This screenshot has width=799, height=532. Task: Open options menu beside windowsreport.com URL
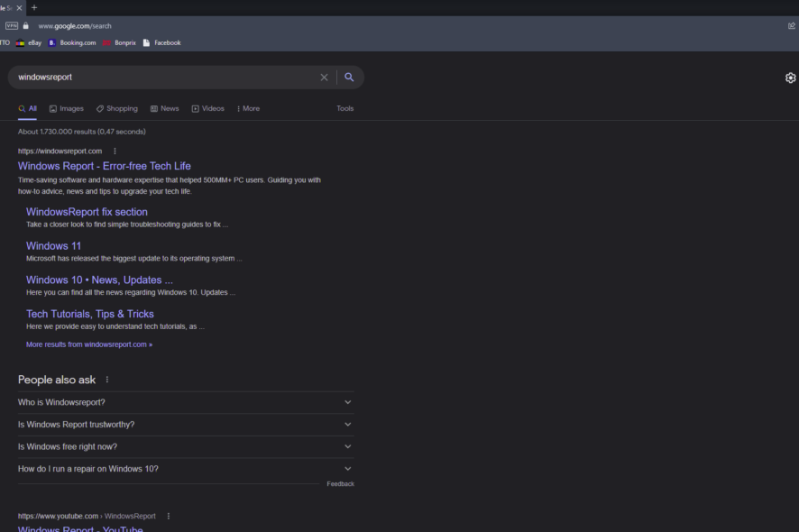tap(115, 151)
